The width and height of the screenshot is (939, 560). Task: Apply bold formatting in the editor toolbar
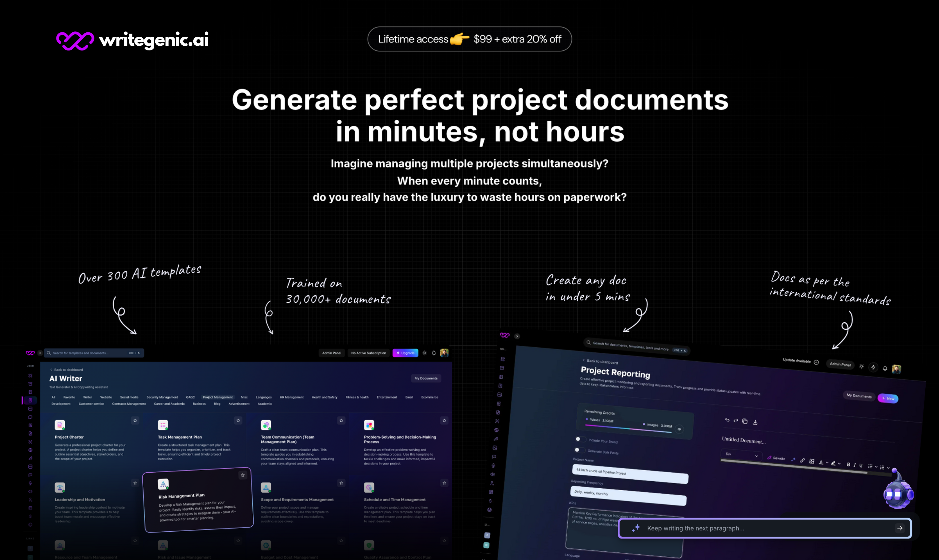849,465
